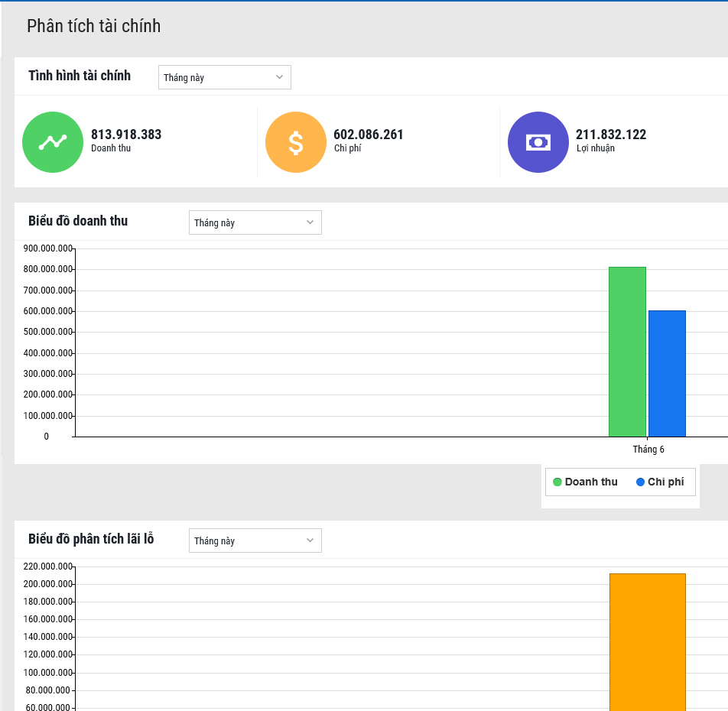Click the profit amount 211.832.122

pos(611,135)
